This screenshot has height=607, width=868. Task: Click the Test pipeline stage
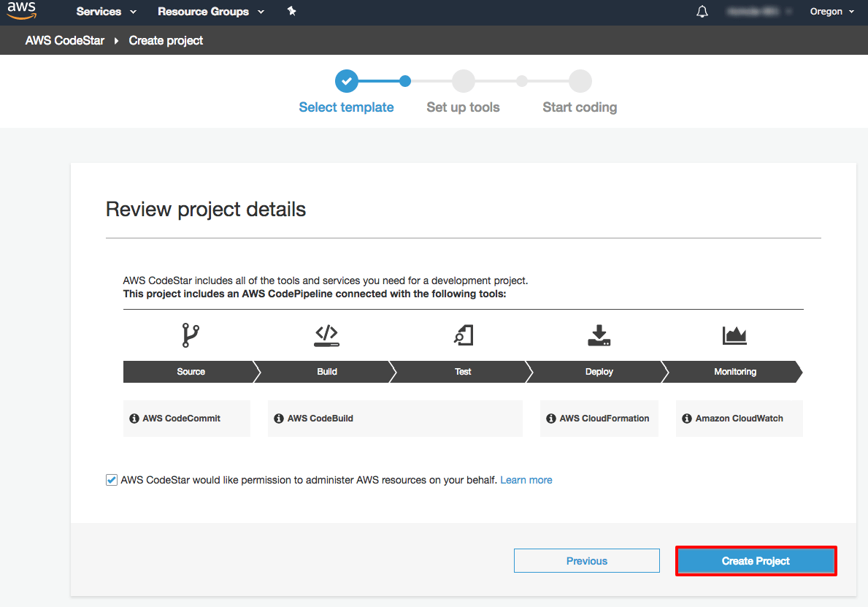[463, 372]
